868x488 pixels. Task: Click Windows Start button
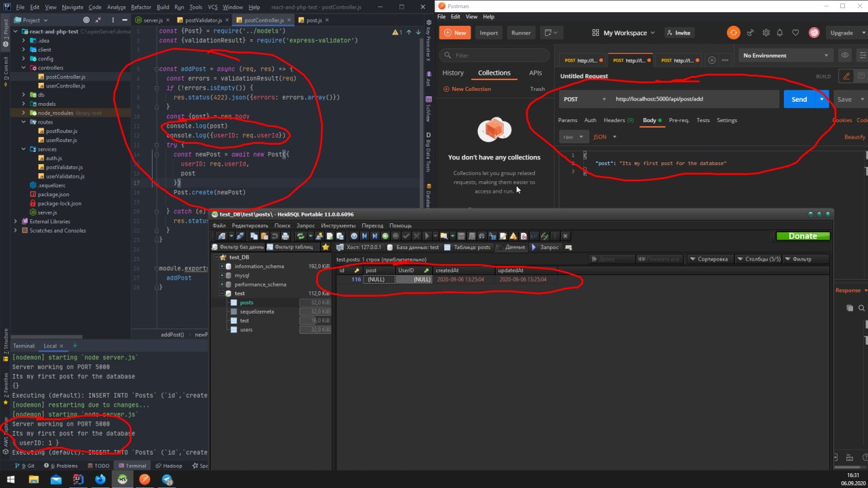tap(12, 479)
